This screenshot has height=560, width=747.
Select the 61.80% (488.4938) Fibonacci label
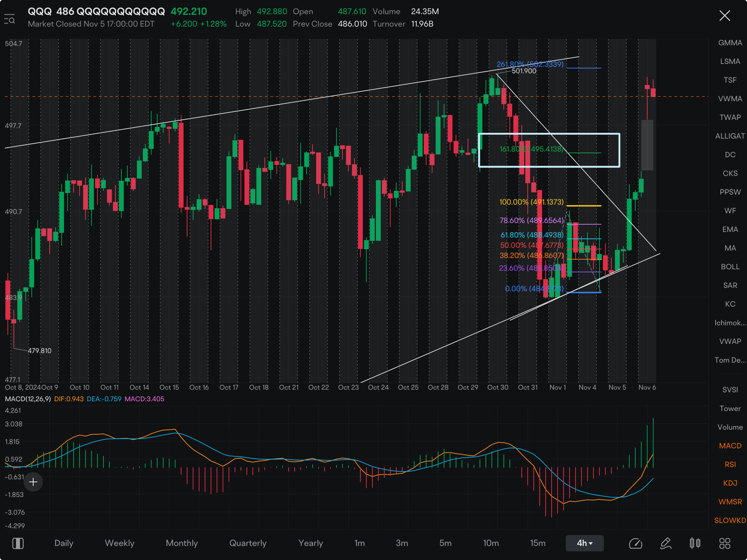pos(532,235)
